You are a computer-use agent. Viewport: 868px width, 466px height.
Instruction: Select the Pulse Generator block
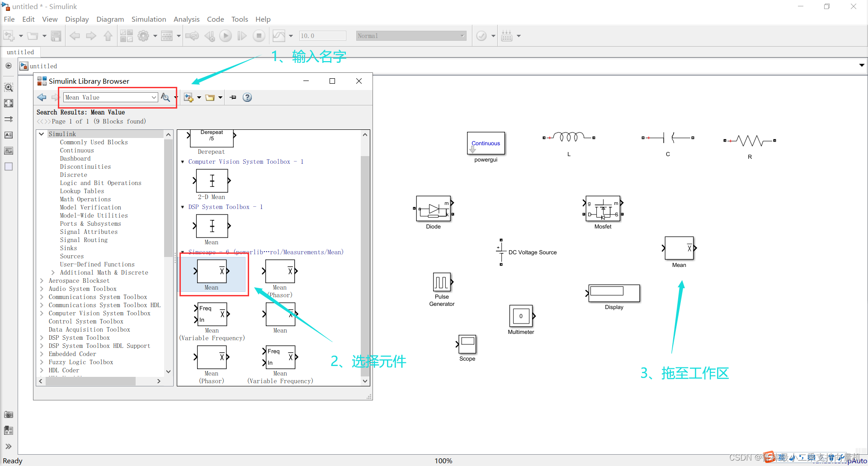[442, 282]
